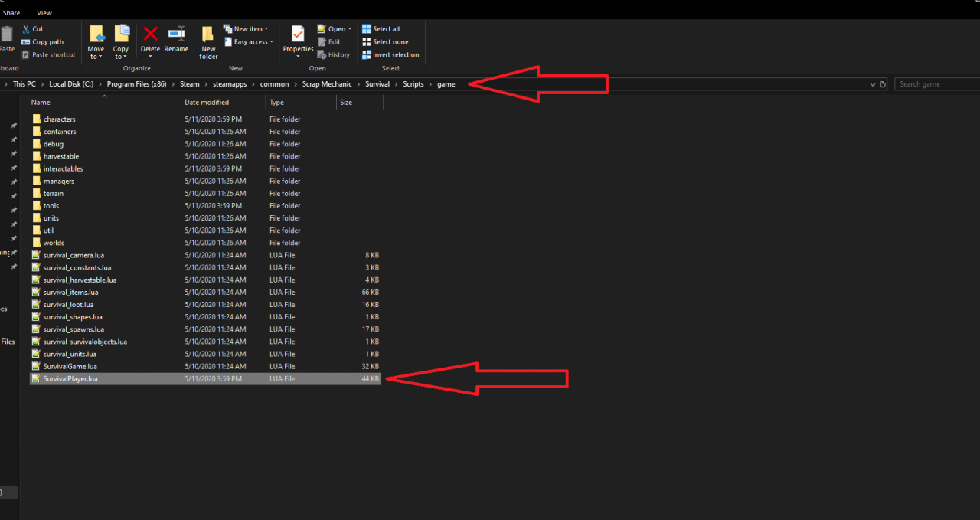Click the Cut scissors icon
Image resolution: width=980 pixels, height=520 pixels.
tap(27, 29)
